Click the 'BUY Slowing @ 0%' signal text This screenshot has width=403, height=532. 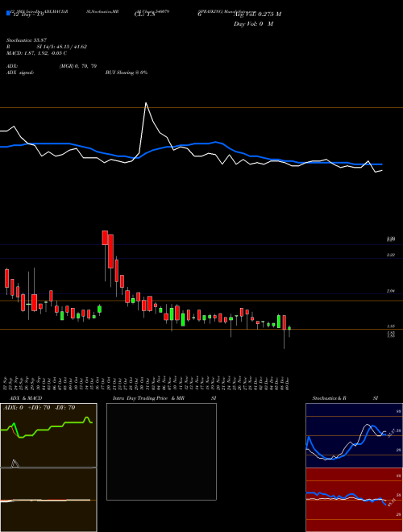(127, 73)
